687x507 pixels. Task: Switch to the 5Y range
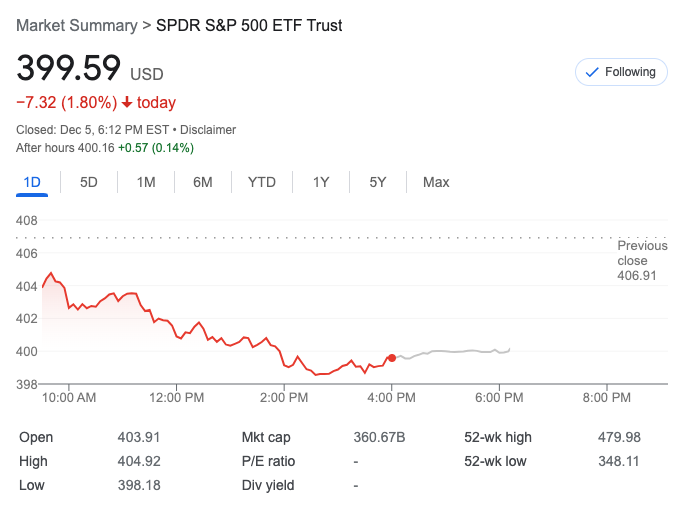tap(378, 182)
